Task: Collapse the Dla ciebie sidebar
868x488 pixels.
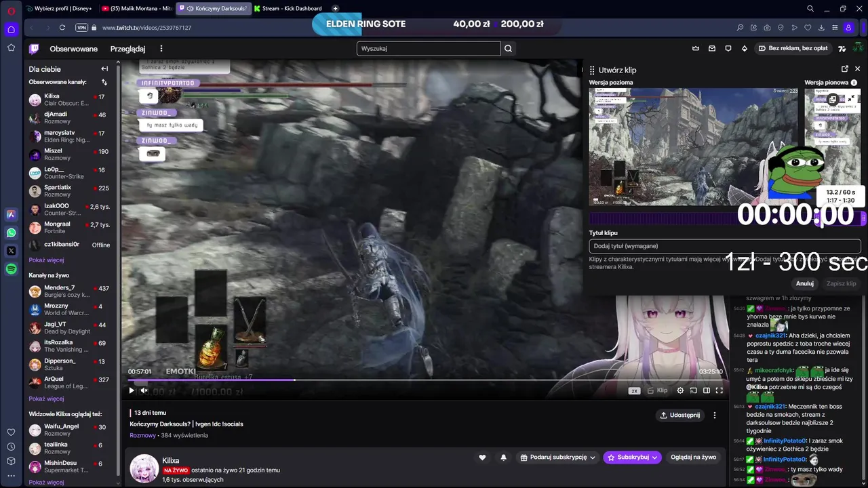Action: (x=104, y=69)
